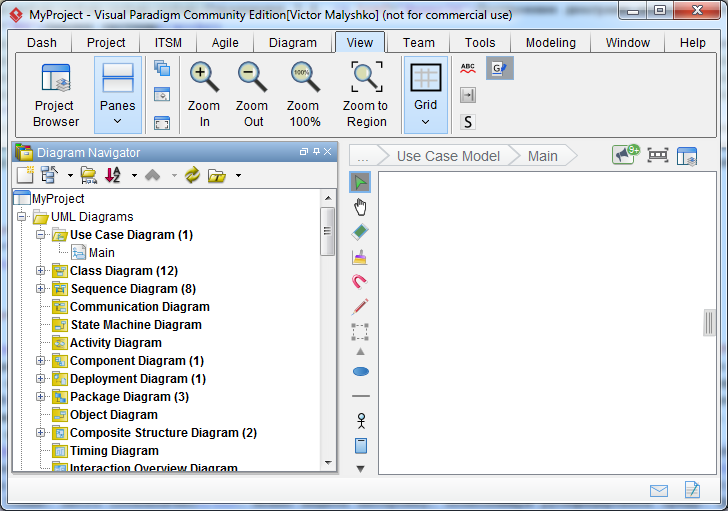Switch to the Diagram tab
This screenshot has height=511, width=728.
click(293, 43)
